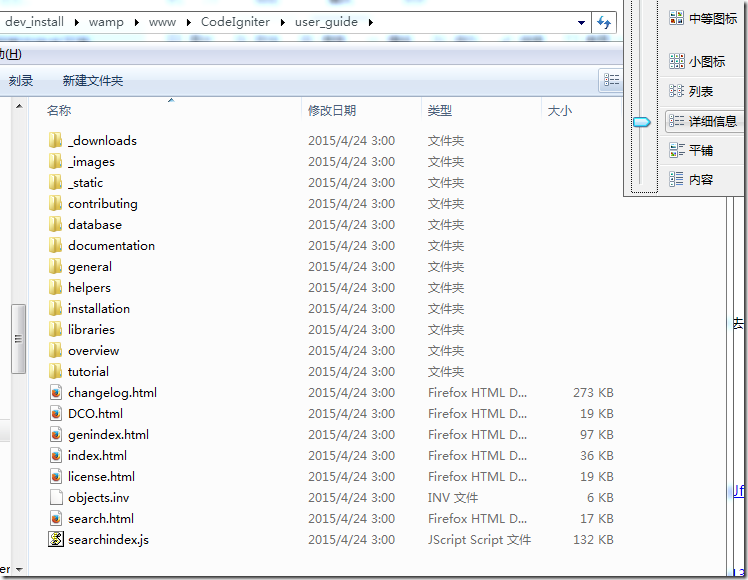Screen dimensions: 748x580
Task: Select the objects.inv file name
Action: point(98,497)
